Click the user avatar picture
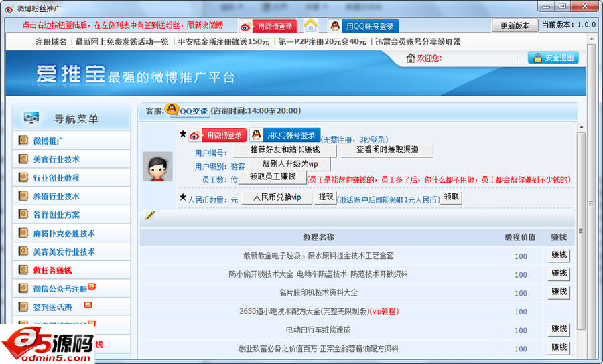The height and width of the screenshot is (364, 603). click(x=157, y=167)
